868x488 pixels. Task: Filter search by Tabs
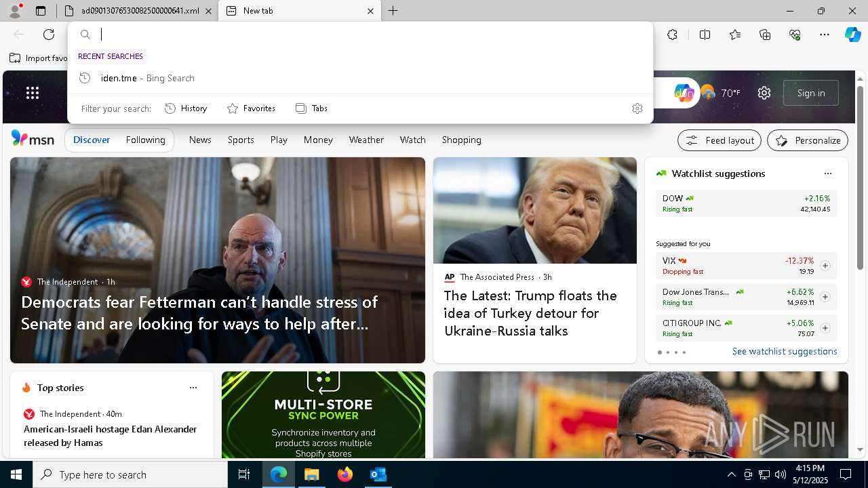pos(312,108)
